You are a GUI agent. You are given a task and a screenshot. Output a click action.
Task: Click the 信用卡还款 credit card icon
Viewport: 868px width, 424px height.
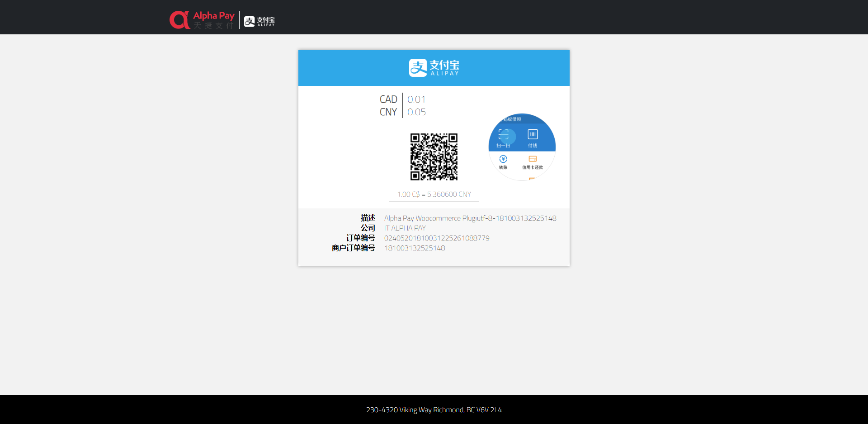pyautogui.click(x=533, y=159)
